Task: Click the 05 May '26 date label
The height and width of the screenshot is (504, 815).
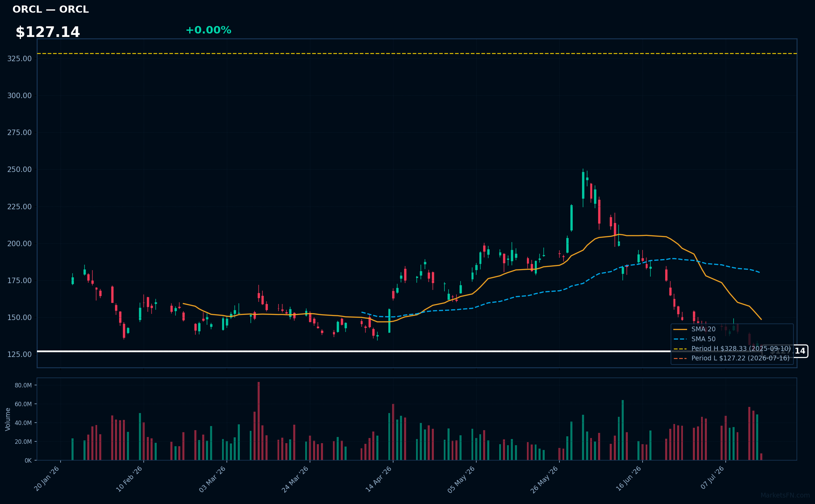Action: pyautogui.click(x=462, y=479)
